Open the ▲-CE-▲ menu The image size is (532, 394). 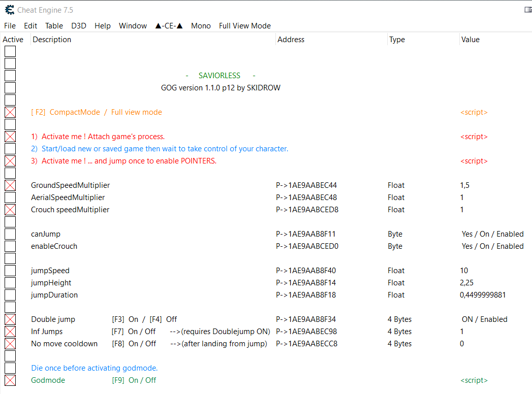(169, 26)
